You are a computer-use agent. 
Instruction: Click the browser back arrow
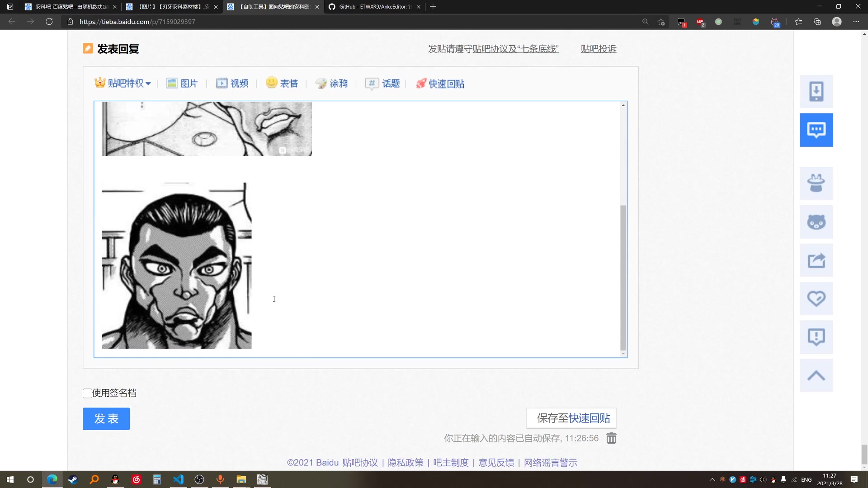click(12, 22)
